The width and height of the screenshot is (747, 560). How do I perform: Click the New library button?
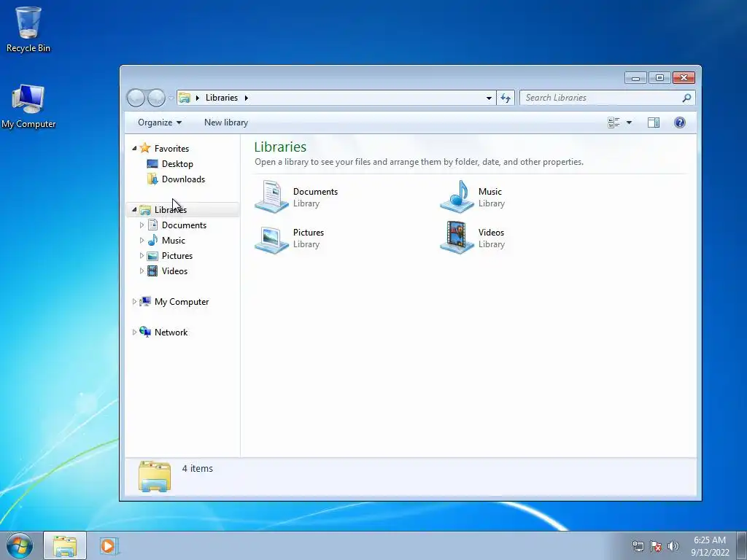point(226,122)
